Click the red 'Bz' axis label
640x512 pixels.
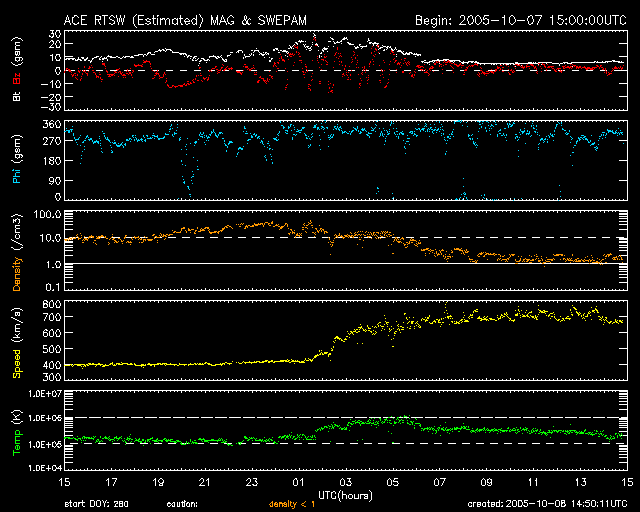click(x=17, y=78)
